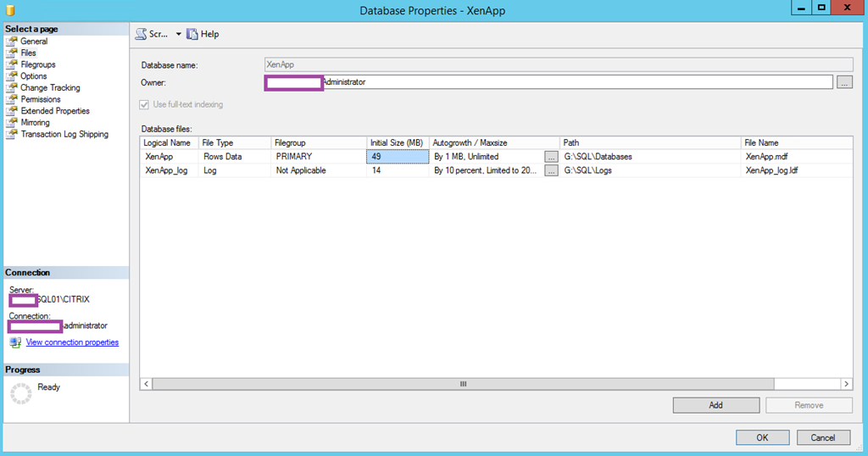Click the Change Tracking page icon
The height and width of the screenshot is (456, 868).
point(12,87)
